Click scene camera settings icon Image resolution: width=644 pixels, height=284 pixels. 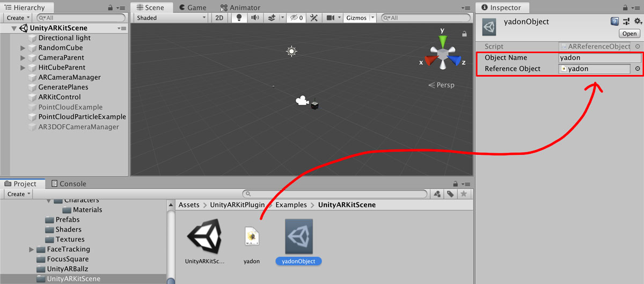pos(330,18)
